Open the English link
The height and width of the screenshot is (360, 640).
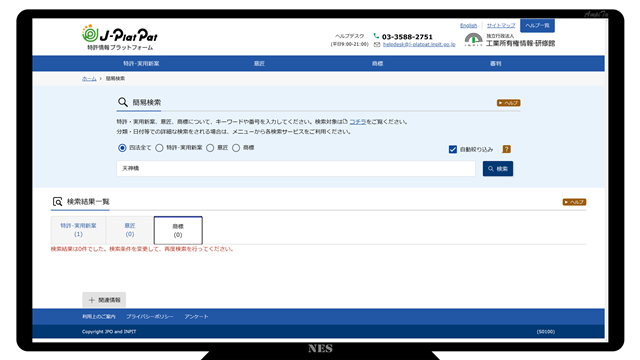[469, 25]
